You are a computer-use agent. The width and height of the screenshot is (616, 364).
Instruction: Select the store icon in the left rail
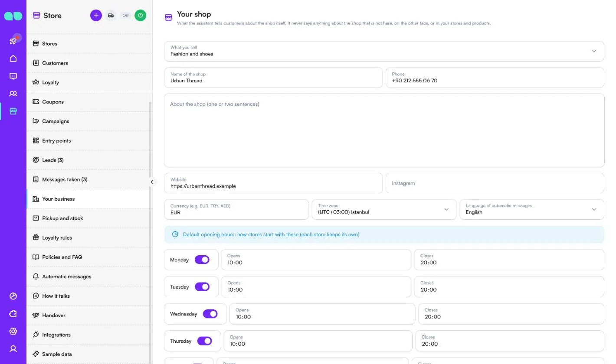click(13, 111)
